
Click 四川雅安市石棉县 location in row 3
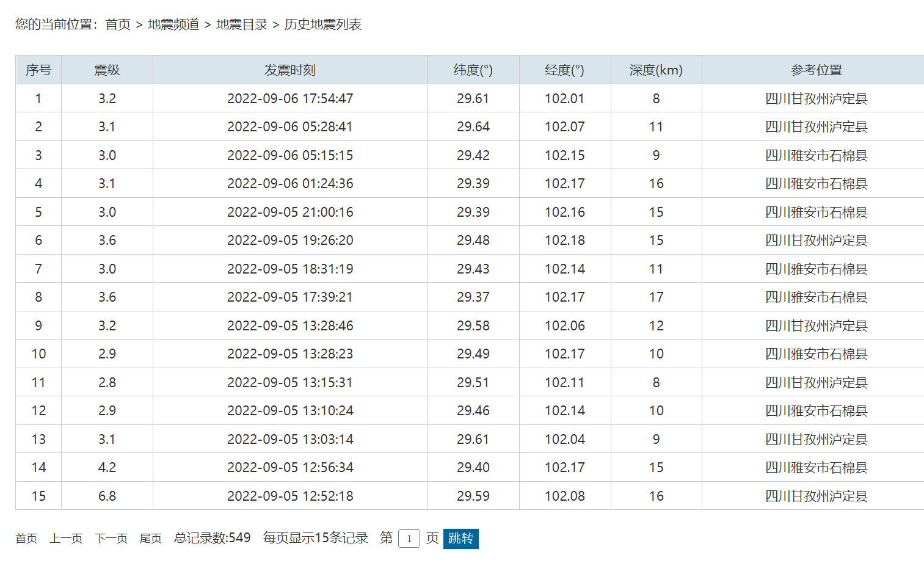[816, 155]
